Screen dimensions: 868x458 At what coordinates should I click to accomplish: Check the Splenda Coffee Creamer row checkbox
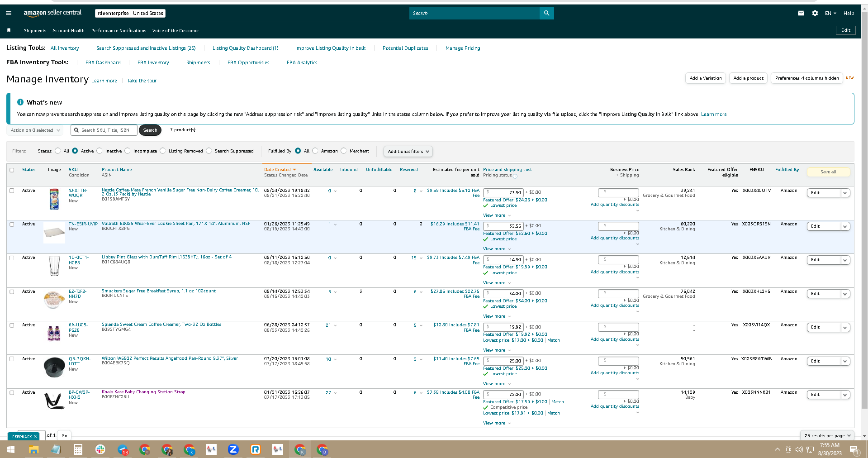[12, 325]
